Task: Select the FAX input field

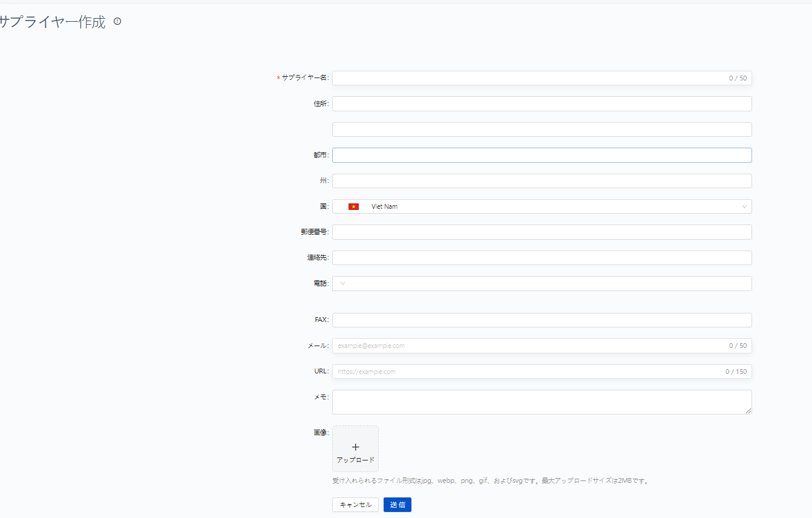Action: [x=542, y=320]
